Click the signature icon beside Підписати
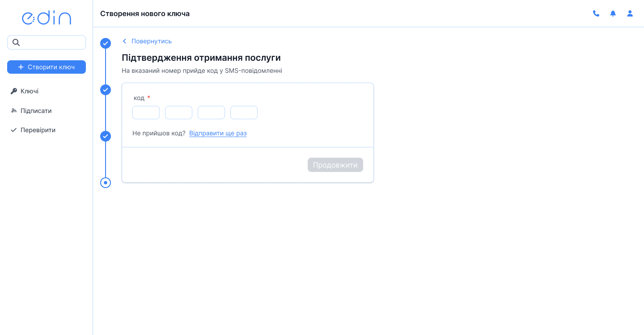Screen dimensions: 644x335 [13, 111]
